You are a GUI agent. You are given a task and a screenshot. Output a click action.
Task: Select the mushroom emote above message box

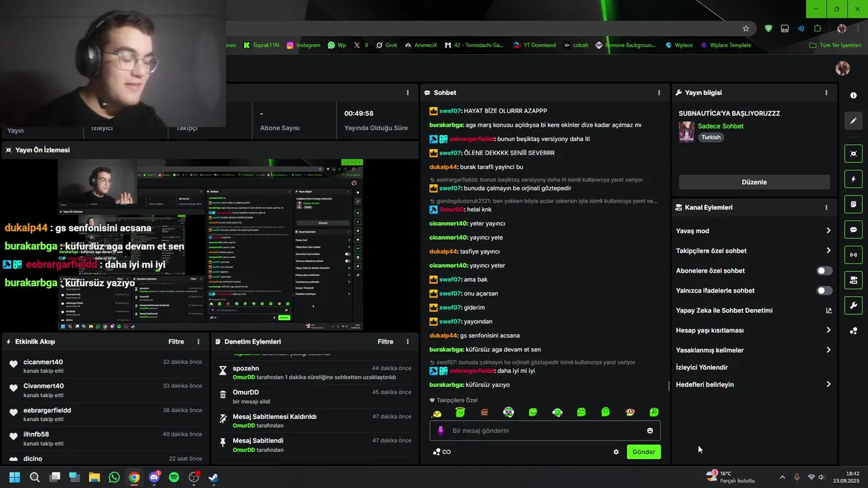coord(630,412)
